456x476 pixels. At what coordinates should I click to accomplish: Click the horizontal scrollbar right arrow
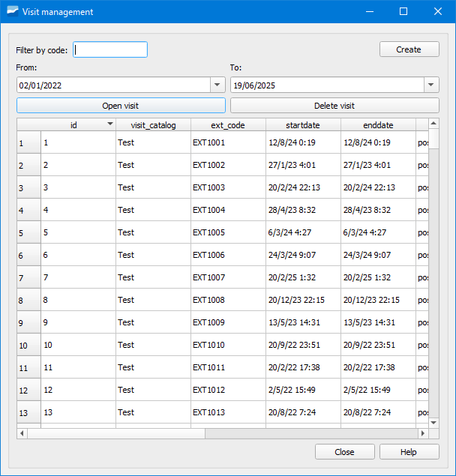click(422, 433)
